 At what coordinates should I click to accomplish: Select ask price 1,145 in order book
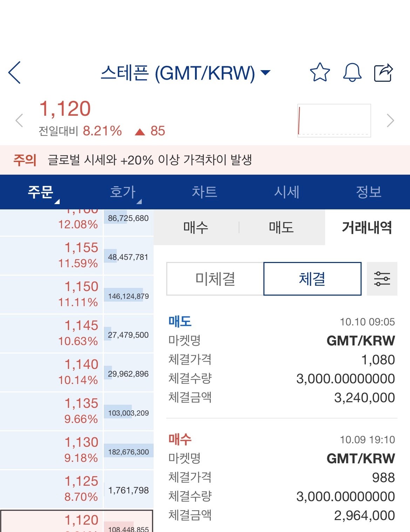point(51,333)
